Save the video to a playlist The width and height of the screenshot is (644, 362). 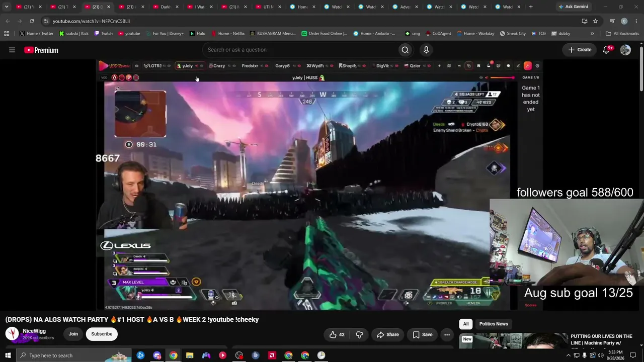click(x=423, y=334)
